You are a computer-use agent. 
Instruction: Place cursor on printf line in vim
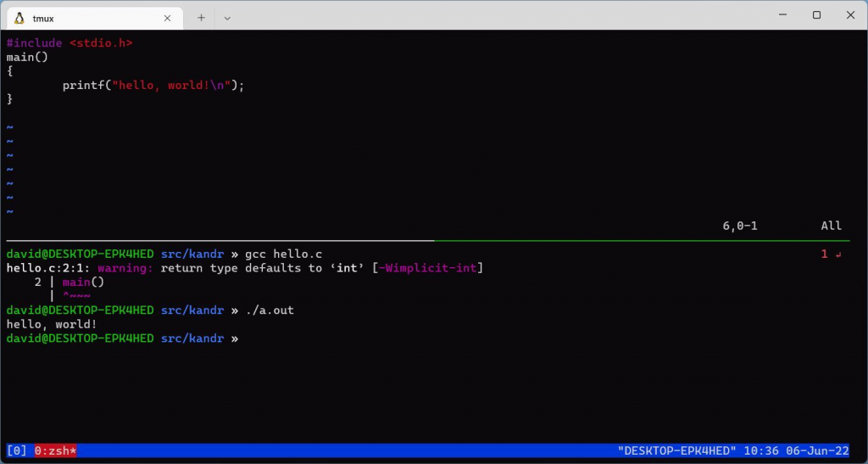[x=153, y=86]
